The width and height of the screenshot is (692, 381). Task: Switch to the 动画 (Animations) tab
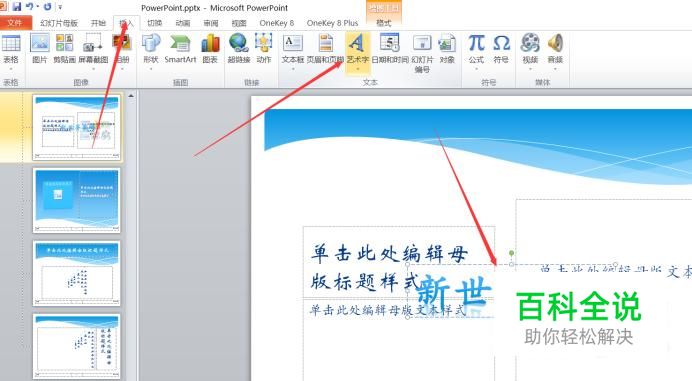click(x=183, y=23)
